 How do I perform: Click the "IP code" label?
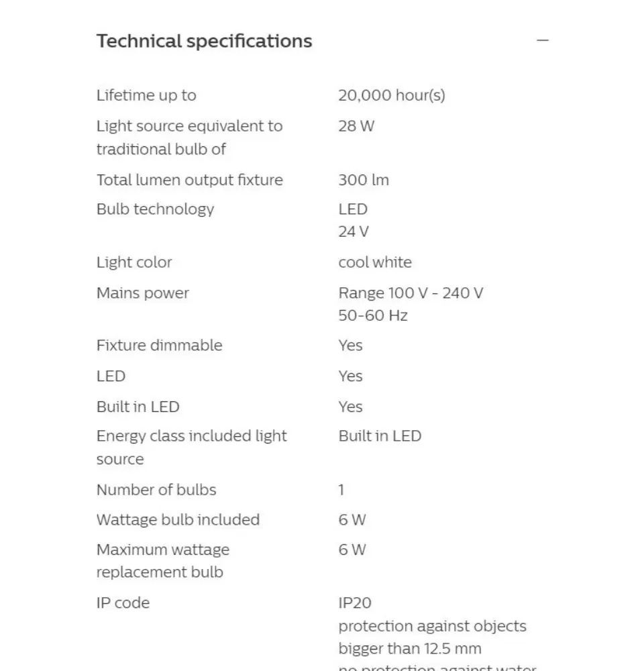[123, 603]
